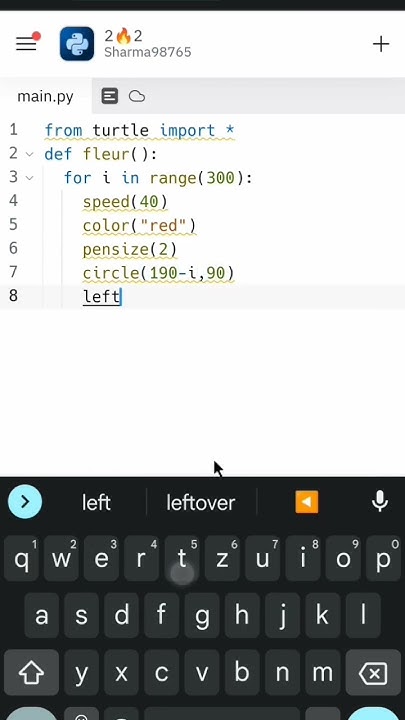Tap the b key
The image size is (405, 720).
tap(242, 673)
